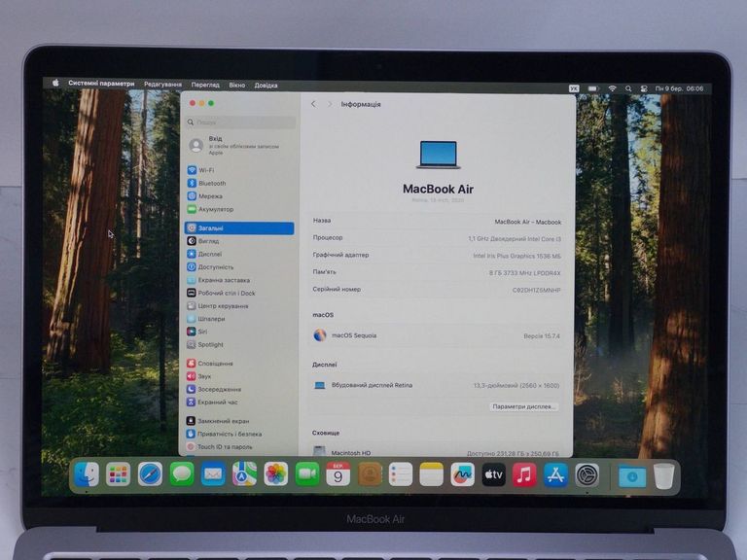This screenshot has height=560, width=747.
Task: Click the macOS Sequoia version row
Action: coord(437,335)
